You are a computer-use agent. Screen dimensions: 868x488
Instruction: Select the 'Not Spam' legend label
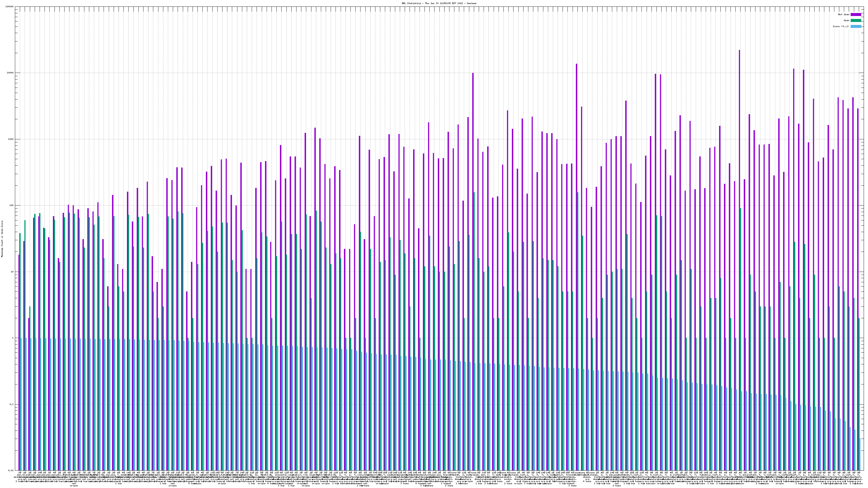[844, 14]
